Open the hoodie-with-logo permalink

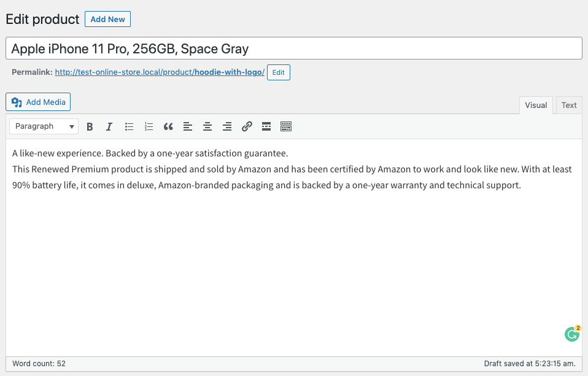[x=160, y=72]
